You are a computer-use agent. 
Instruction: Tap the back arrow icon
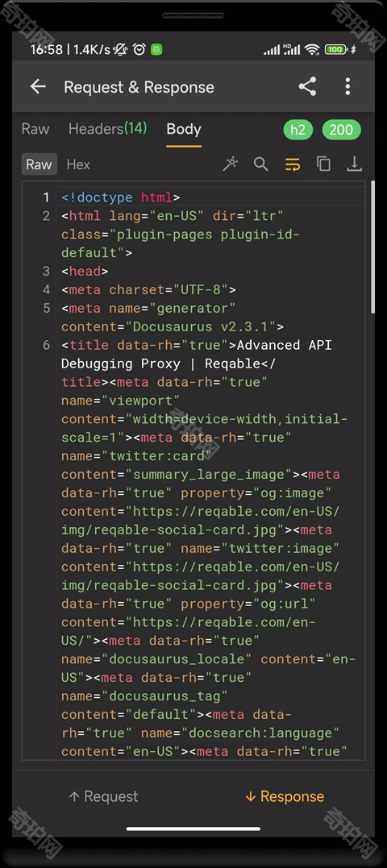tap(38, 86)
